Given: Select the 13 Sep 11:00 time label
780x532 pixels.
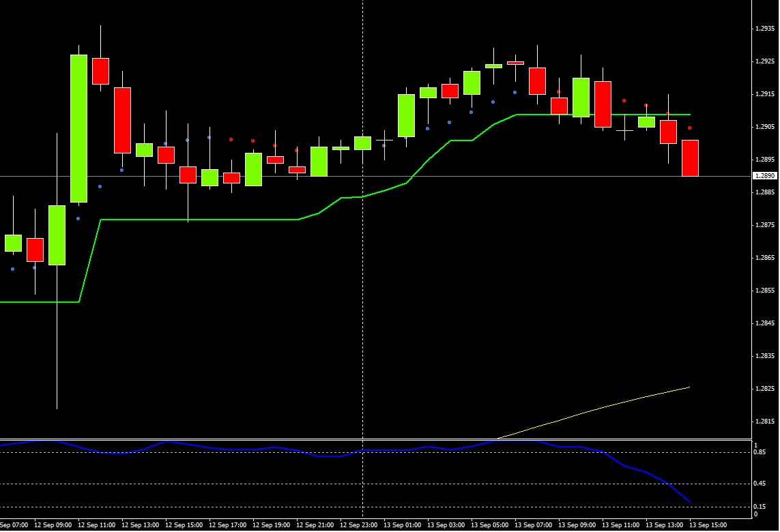Looking at the screenshot, I should pyautogui.click(x=621, y=525).
